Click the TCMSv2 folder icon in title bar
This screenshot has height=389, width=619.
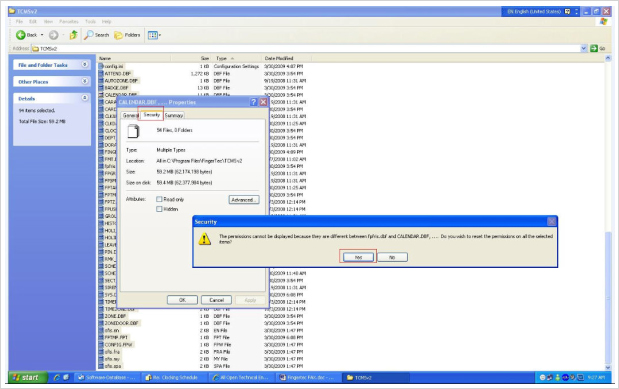pyautogui.click(x=12, y=11)
